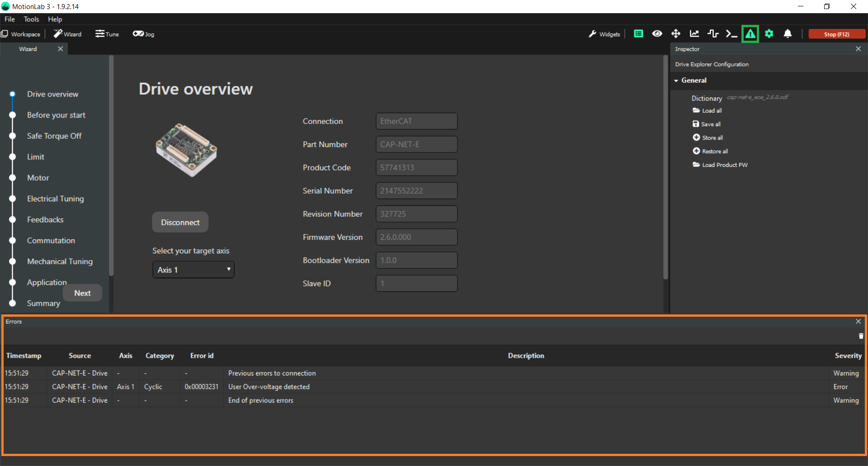Sort errors by Timestamp column
868x466 pixels.
pyautogui.click(x=24, y=356)
